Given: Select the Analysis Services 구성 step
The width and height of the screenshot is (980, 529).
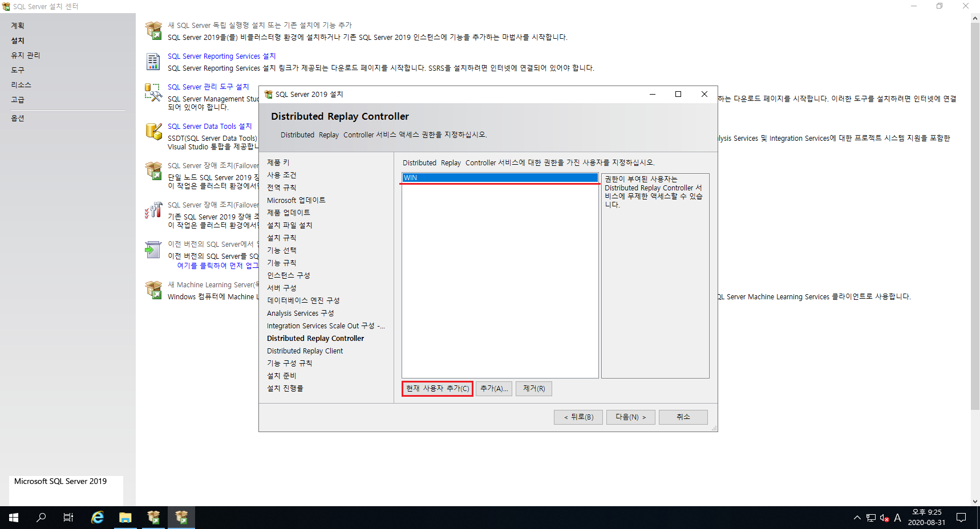Looking at the screenshot, I should click(301, 313).
